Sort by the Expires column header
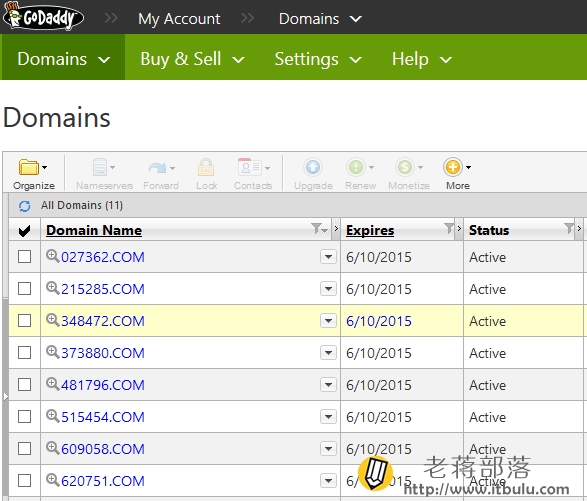This screenshot has height=501, width=587. point(370,230)
